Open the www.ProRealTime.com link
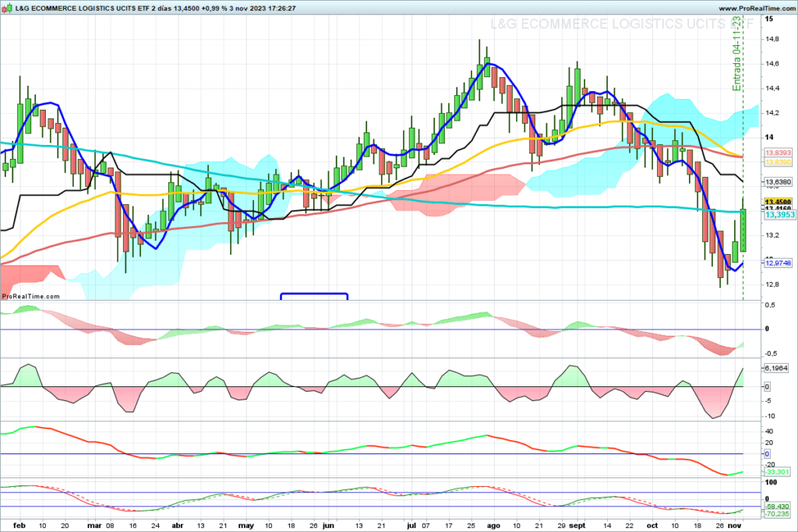The height and width of the screenshot is (532, 798). pyautogui.click(x=757, y=9)
